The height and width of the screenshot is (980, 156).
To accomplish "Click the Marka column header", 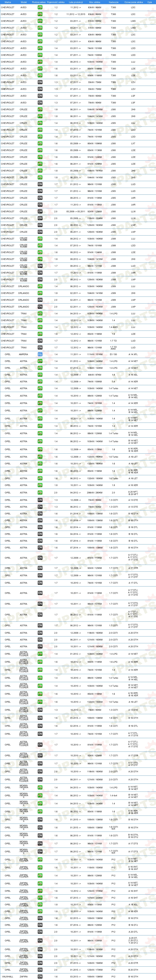I will coord(8,2).
